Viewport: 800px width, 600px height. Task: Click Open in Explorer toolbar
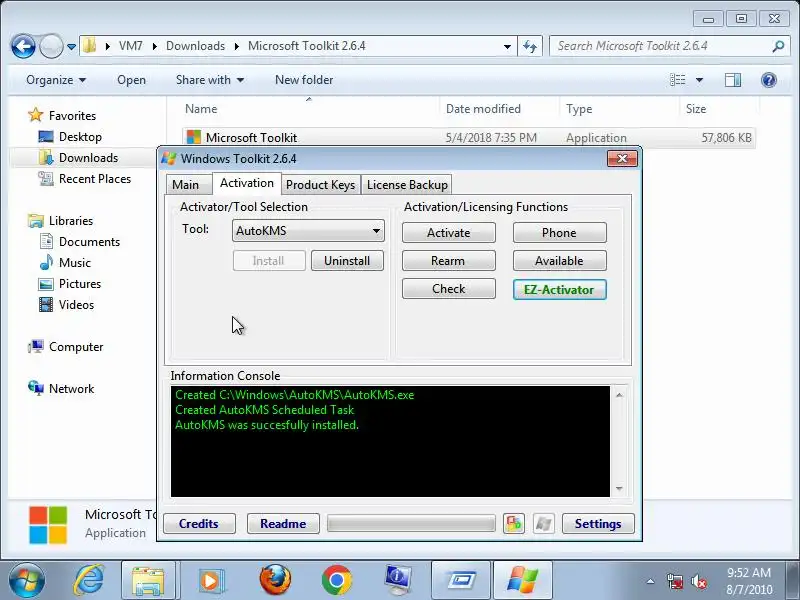[132, 80]
